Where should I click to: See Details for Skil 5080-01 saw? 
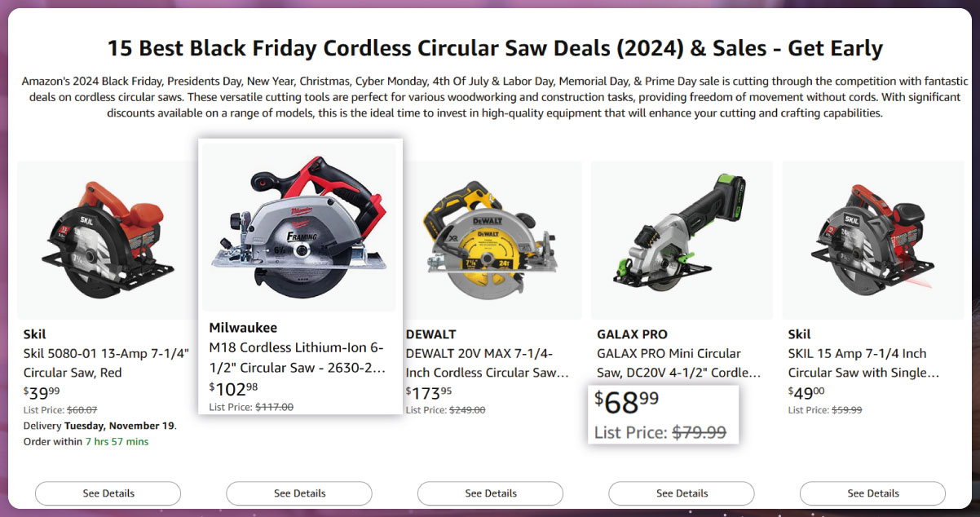click(x=108, y=493)
